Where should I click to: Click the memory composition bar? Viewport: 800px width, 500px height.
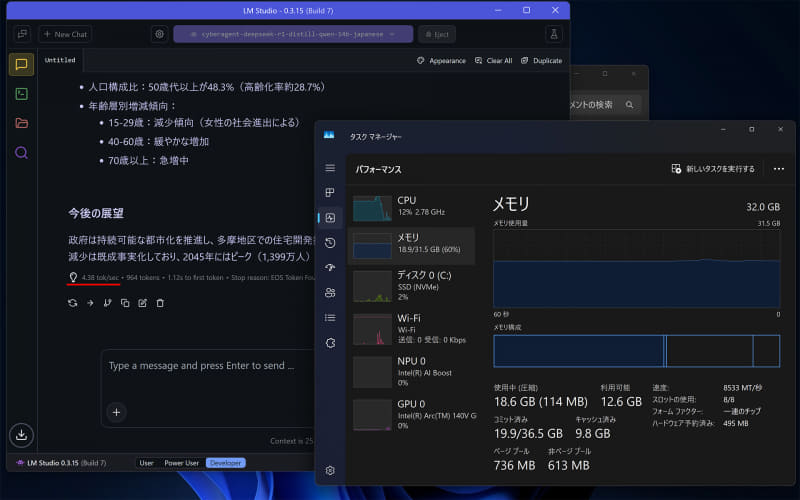(x=636, y=351)
